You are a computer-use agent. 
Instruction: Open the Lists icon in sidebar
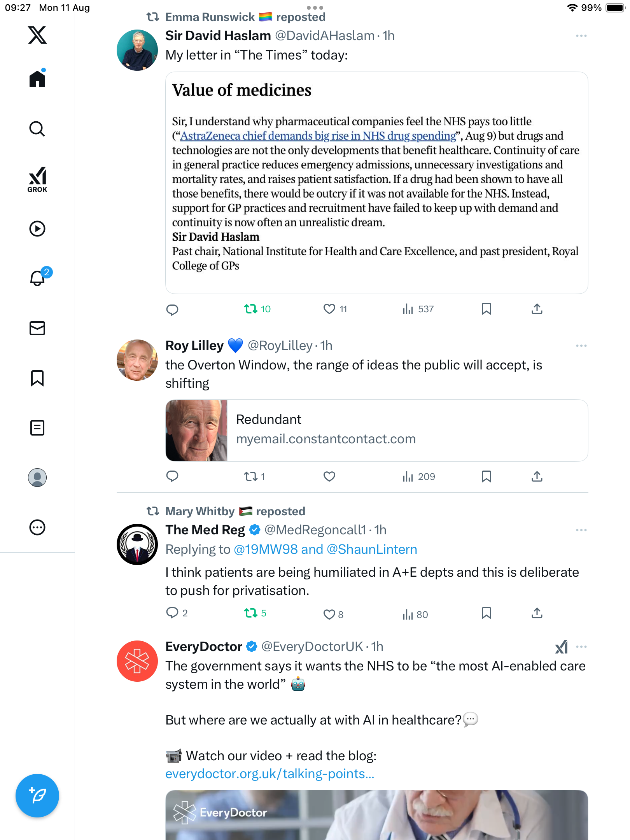(x=37, y=428)
